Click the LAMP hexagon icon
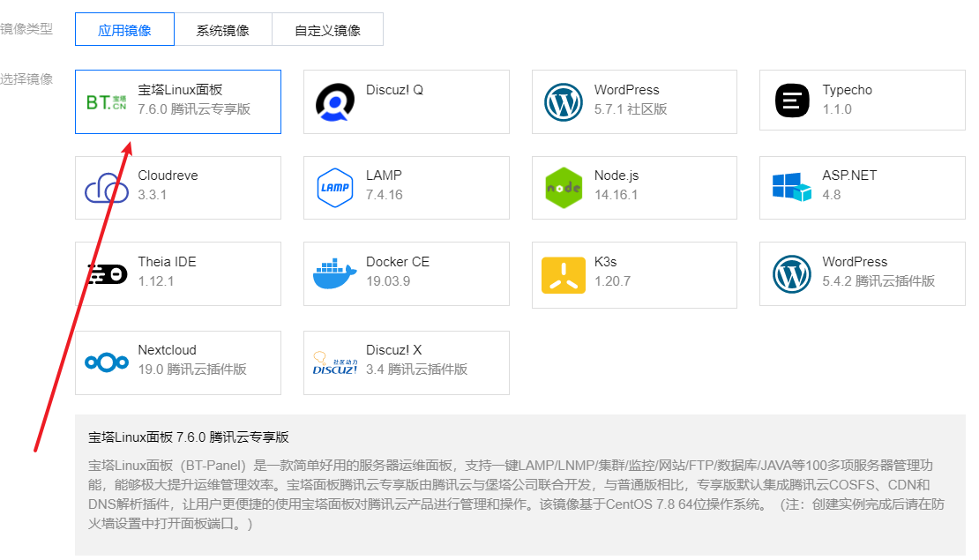Screen dimensions: 979x560 tap(334, 187)
